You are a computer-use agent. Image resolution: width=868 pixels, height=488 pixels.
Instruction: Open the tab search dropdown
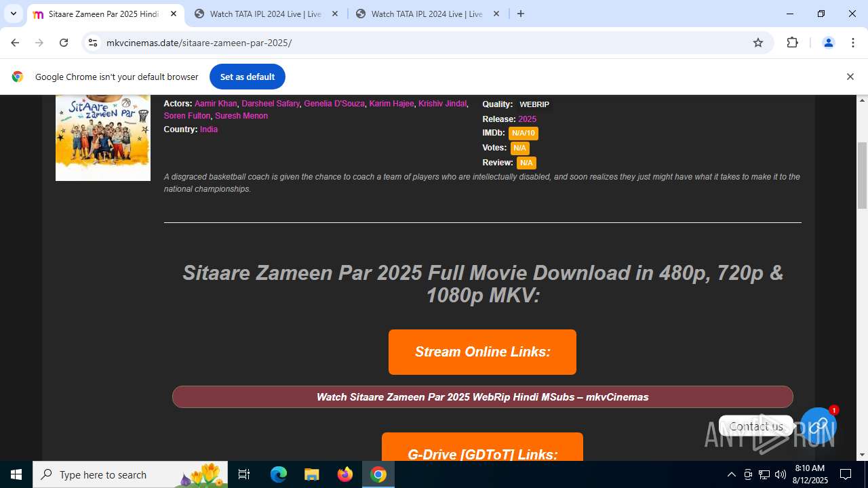14,14
